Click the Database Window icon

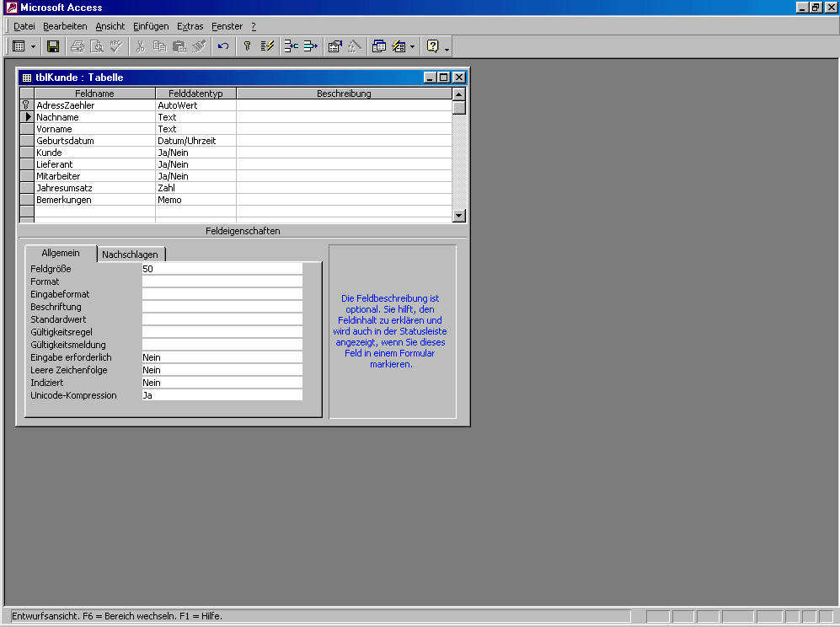(379, 46)
